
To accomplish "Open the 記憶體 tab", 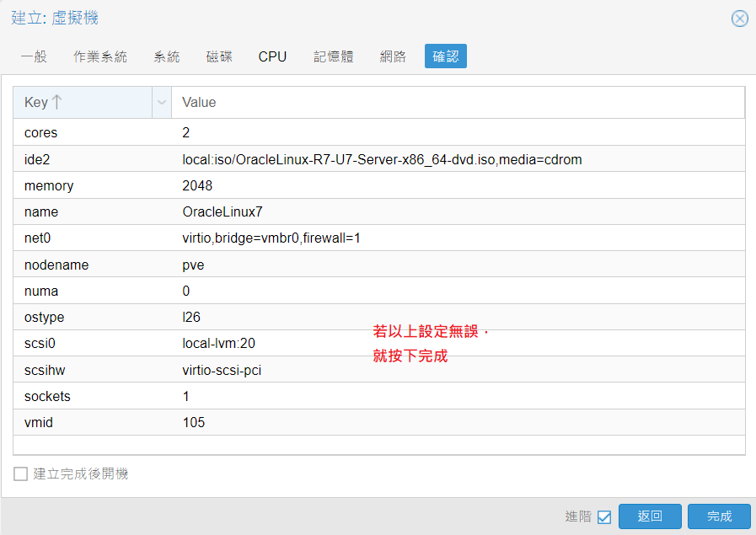I will pos(333,56).
